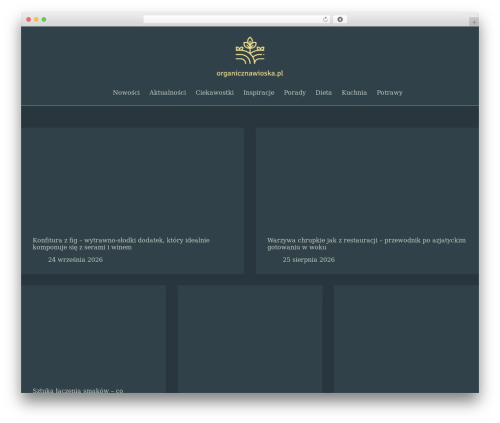Click the browser extension icon beside address bar
The image size is (500, 423).
click(x=340, y=19)
